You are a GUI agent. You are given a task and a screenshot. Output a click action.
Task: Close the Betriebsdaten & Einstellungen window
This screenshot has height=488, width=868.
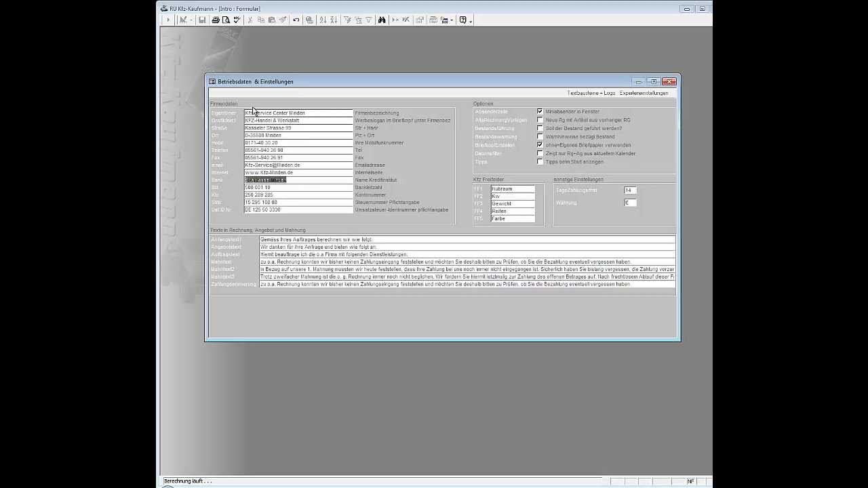[x=669, y=81]
